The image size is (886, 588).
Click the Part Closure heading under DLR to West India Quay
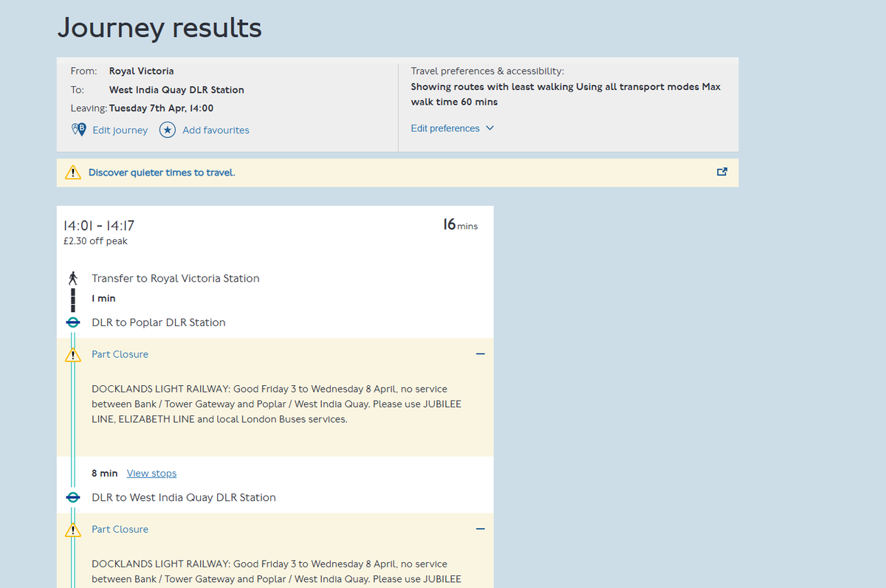tap(120, 529)
